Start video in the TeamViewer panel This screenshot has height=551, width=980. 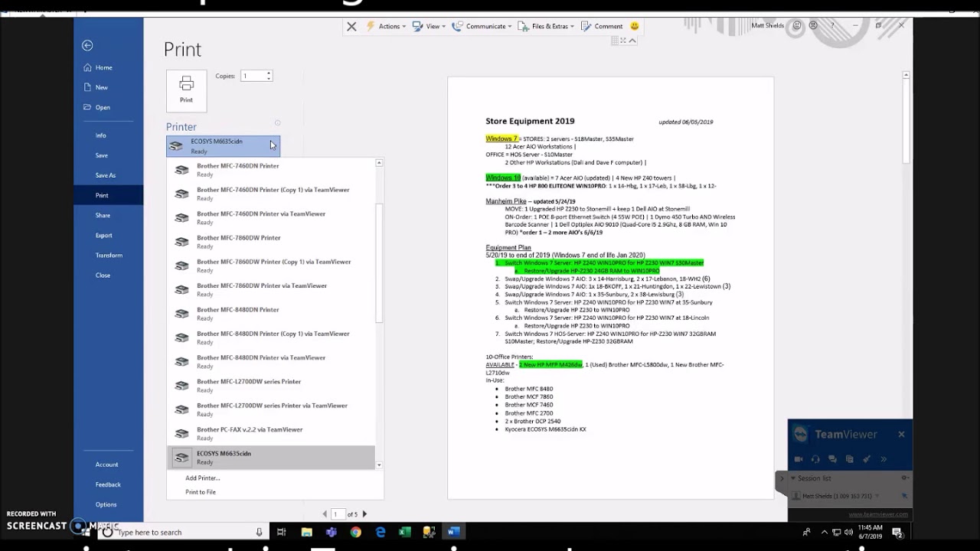(x=799, y=459)
